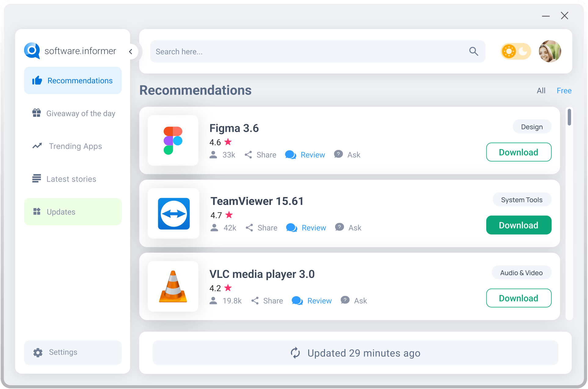
Task: Click VLC's question mark Ask icon
Action: (x=345, y=300)
